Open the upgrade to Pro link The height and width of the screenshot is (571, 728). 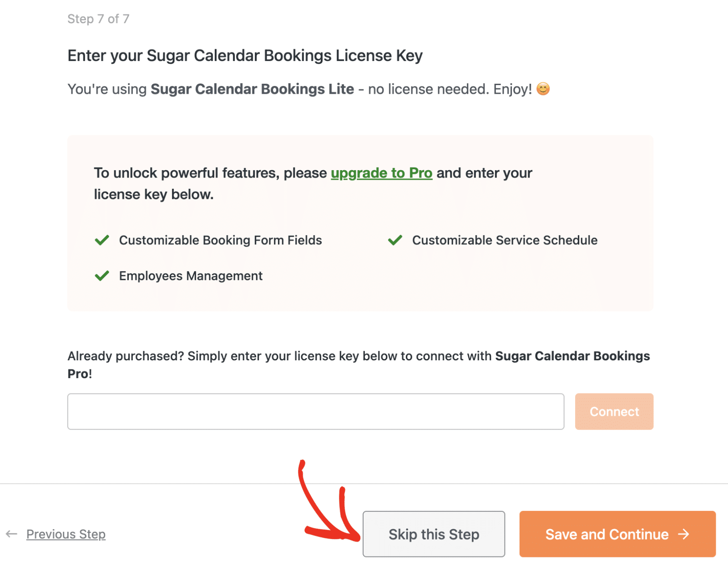click(x=381, y=173)
